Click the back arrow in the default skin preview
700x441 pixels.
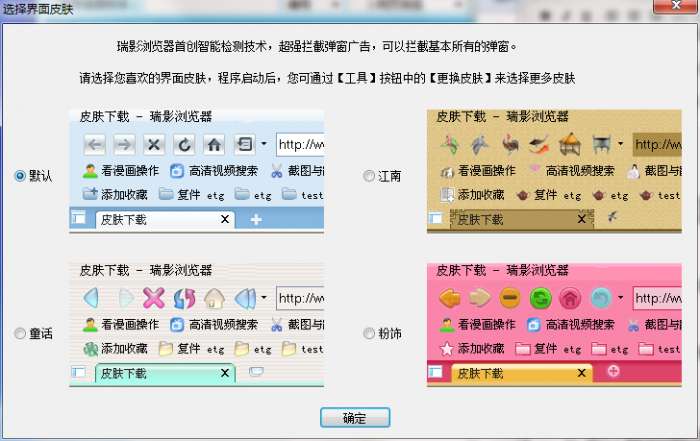[x=95, y=144]
